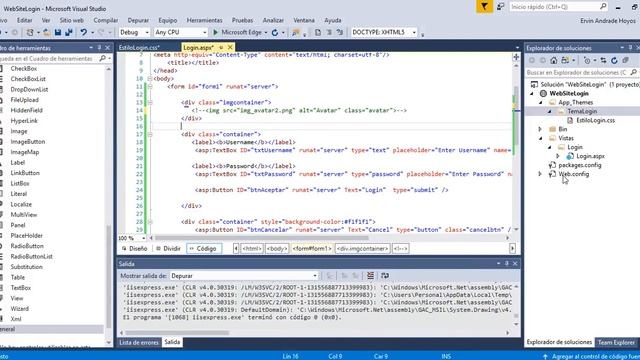Viewport: 640px width, 360px height.
Task: Click the green Start debugging play icon
Action: 216,32
